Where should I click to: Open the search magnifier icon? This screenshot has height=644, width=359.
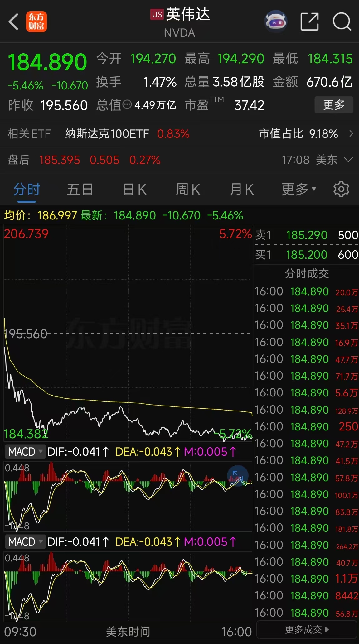click(342, 22)
